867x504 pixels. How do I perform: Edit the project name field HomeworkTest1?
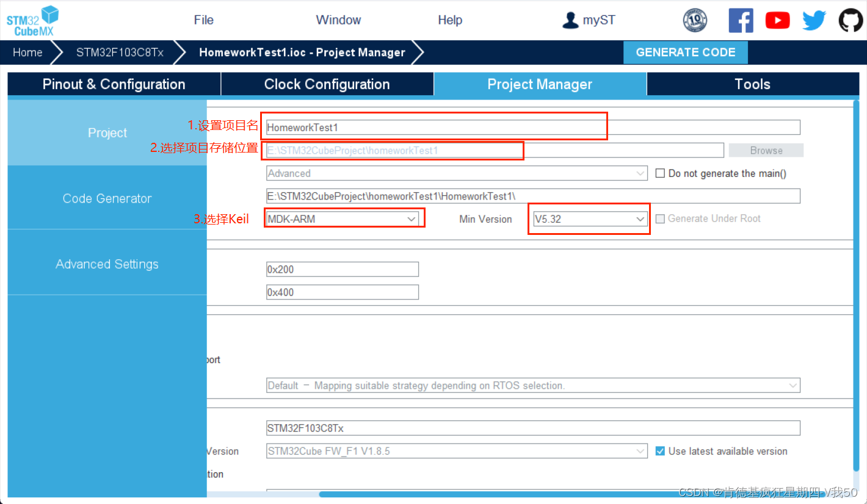(x=533, y=128)
